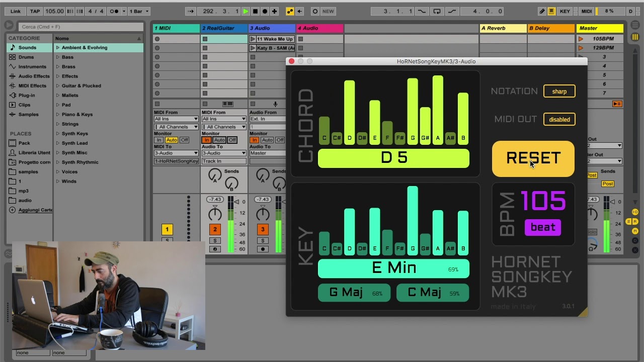The width and height of the screenshot is (644, 362).
Task: Click the TAP tempo button
Action: tap(35, 11)
